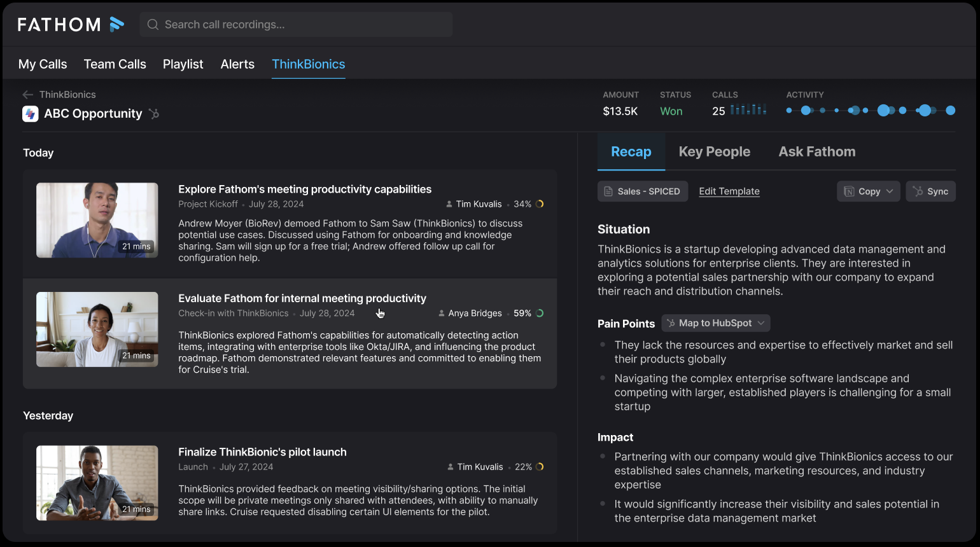The width and height of the screenshot is (980, 547).
Task: Click the last activity timeline dot
Action: 951,111
